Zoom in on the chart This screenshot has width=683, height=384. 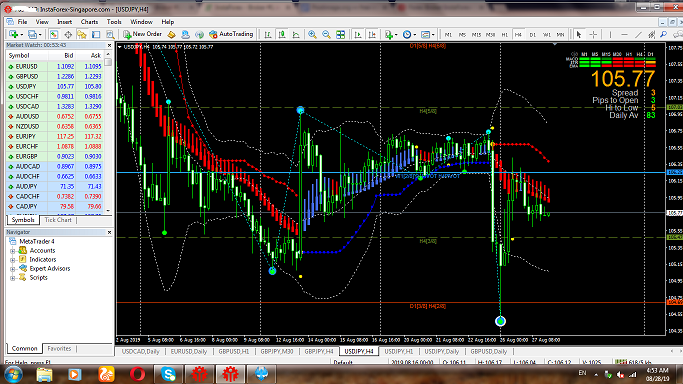tap(312, 34)
